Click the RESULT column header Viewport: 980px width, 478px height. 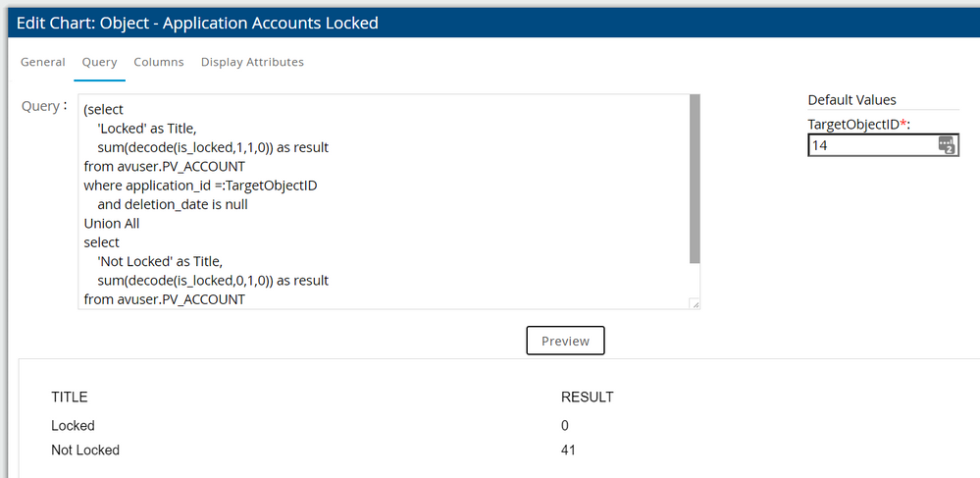587,398
